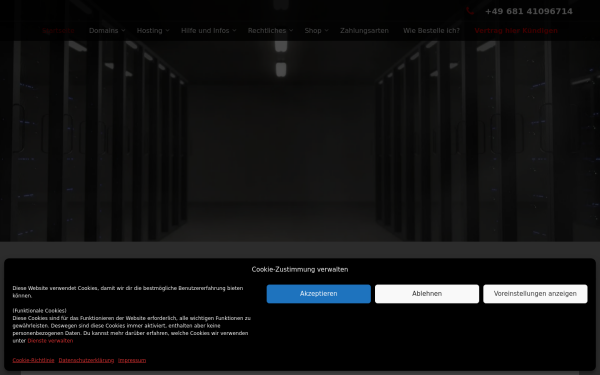Screen dimensions: 600x375
Task: Open the Cookie-Richtlinie link
Action: [x=33, y=360]
